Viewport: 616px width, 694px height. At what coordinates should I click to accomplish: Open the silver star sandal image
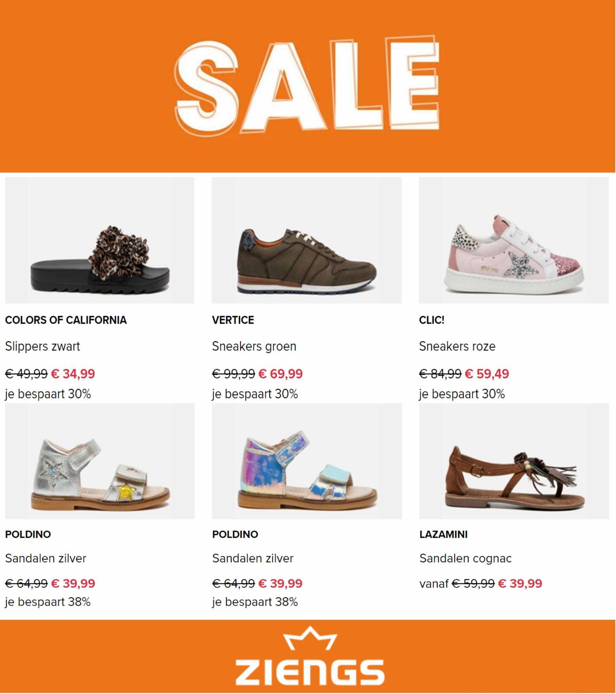tap(99, 461)
